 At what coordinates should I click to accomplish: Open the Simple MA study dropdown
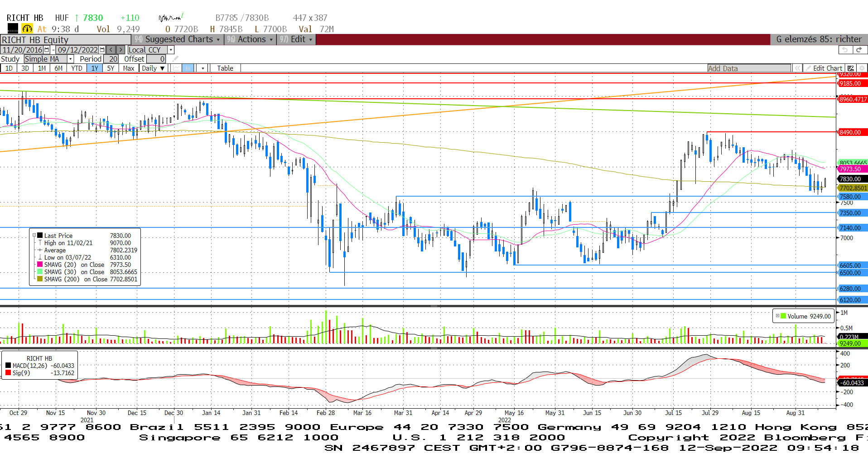[x=71, y=59]
